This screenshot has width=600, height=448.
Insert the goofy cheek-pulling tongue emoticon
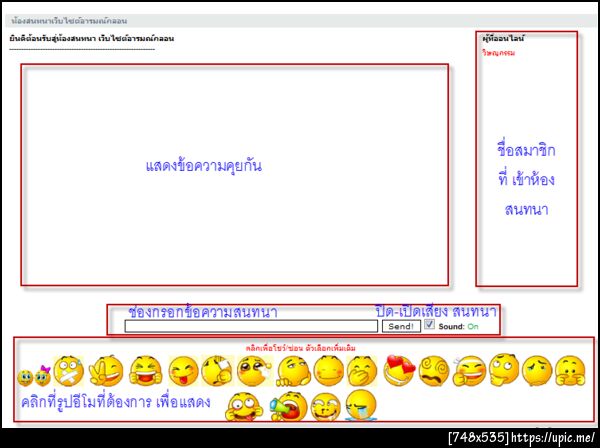(x=244, y=407)
